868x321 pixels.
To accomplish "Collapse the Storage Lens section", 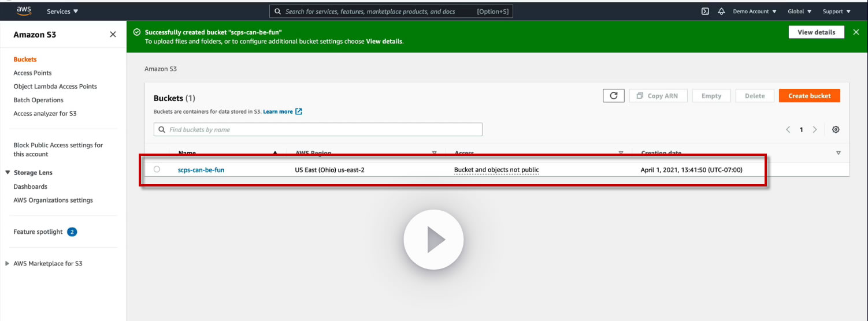I will click(x=8, y=173).
